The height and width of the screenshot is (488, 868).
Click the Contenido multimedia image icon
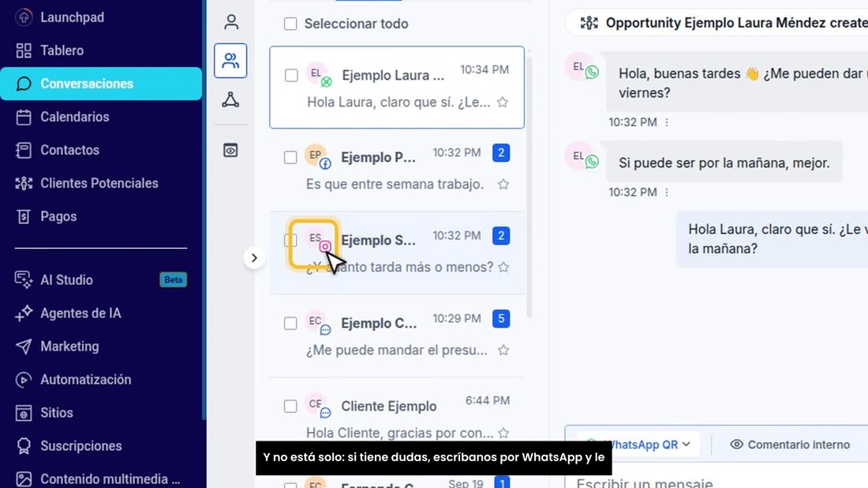click(x=23, y=479)
